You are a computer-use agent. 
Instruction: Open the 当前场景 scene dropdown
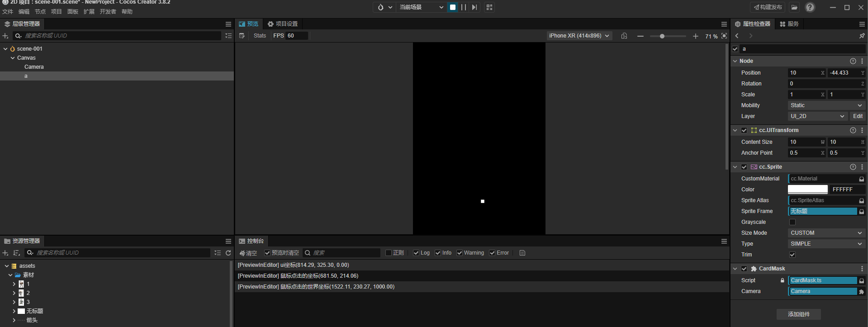421,7
